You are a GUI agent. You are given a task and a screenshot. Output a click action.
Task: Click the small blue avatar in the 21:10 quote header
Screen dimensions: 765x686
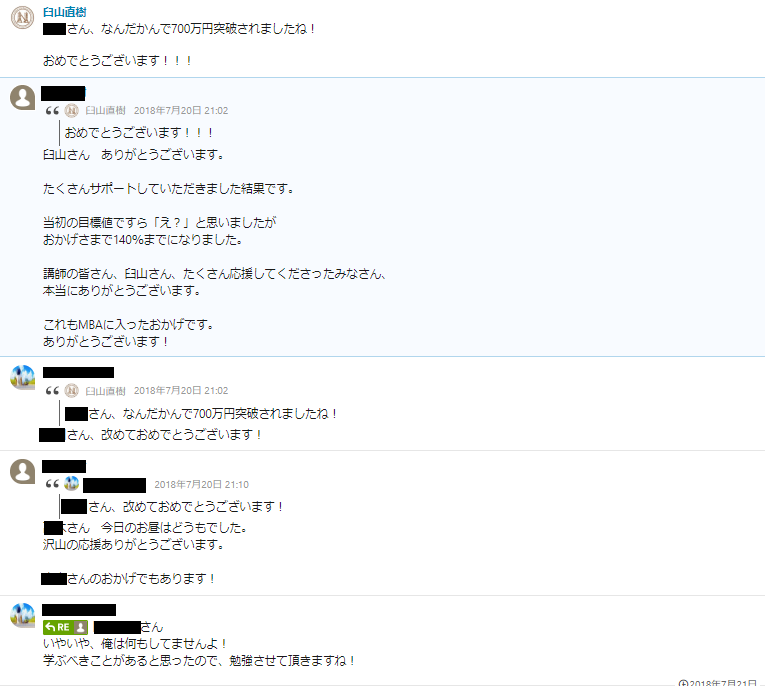(x=72, y=484)
